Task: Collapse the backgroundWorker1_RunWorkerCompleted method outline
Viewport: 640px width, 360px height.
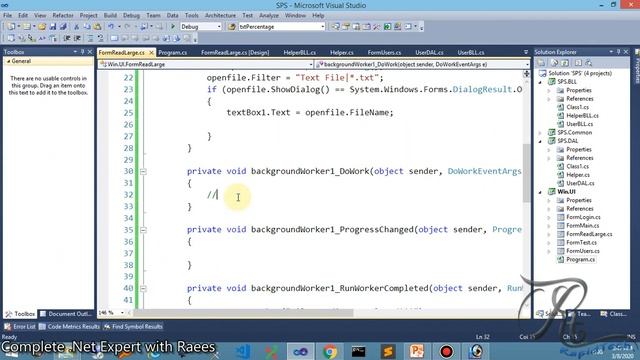Action: tap(143, 289)
